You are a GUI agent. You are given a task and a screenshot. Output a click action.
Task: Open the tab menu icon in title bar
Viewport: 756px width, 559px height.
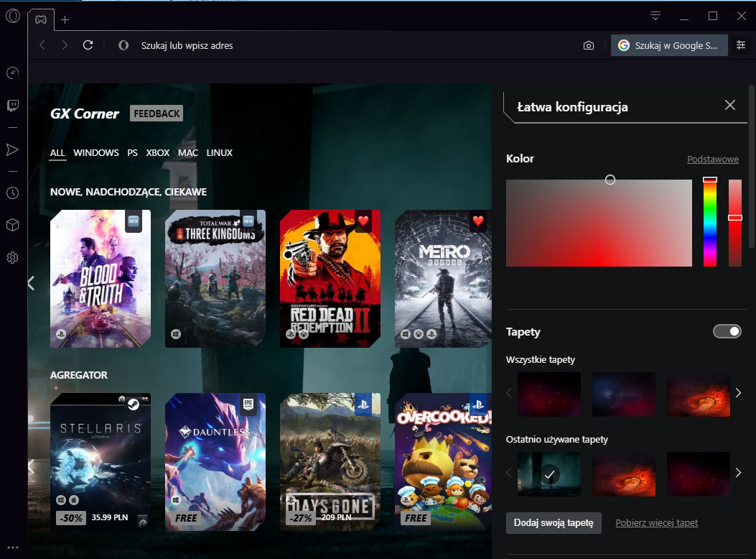click(655, 16)
